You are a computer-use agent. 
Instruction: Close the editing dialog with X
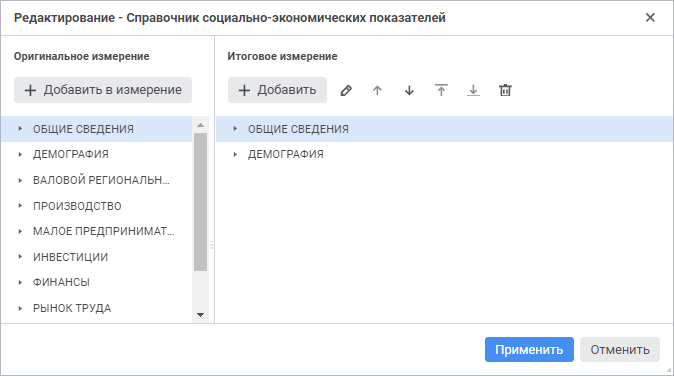pos(650,18)
